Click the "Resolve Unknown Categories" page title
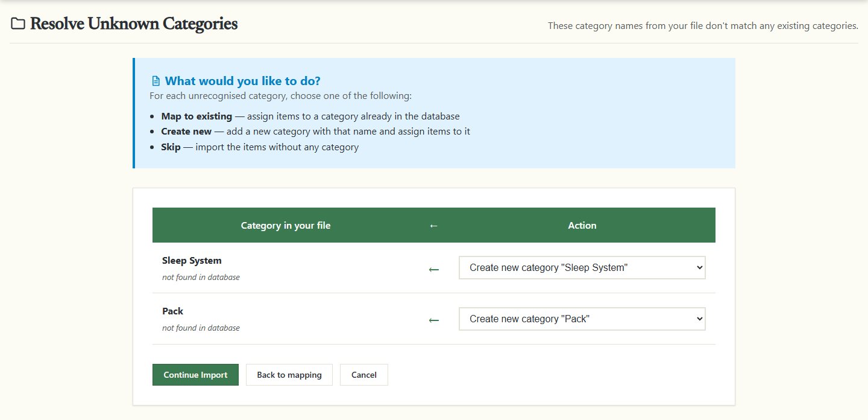 [134, 24]
